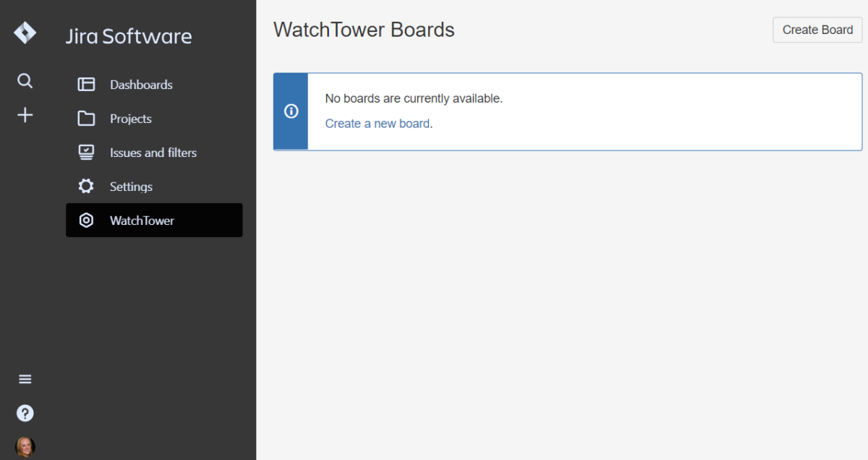The height and width of the screenshot is (460, 868).
Task: Click the plus icon to create new item
Action: point(25,115)
